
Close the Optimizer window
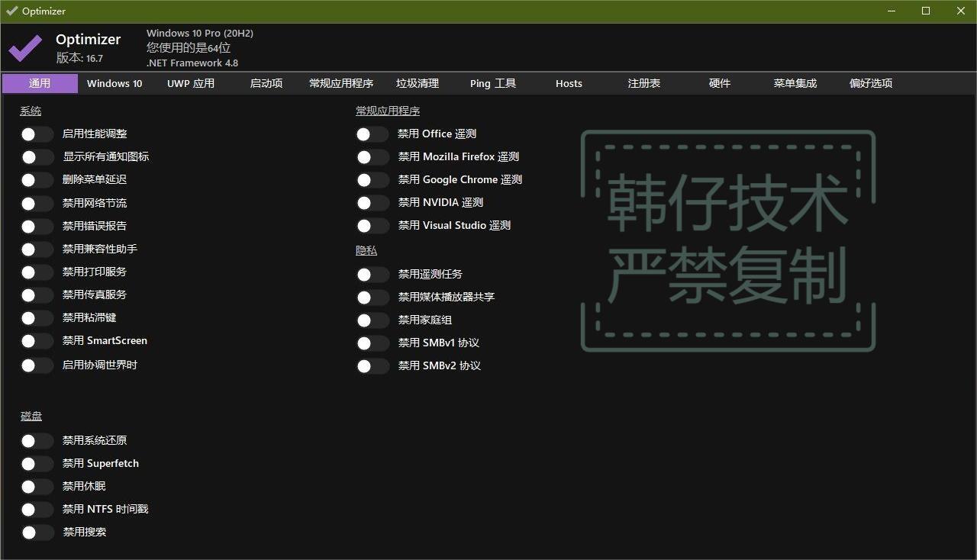pos(961,11)
